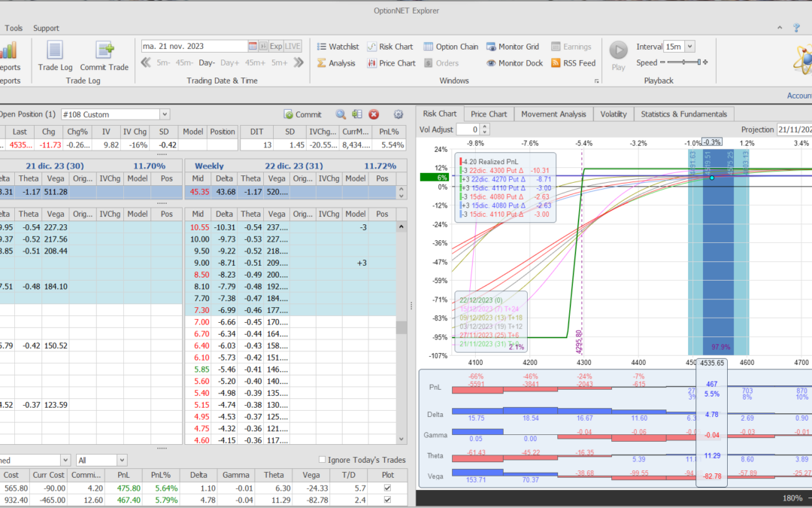Uncheck Plot checkbox in first trade row
812x508 pixels.
pos(387,488)
